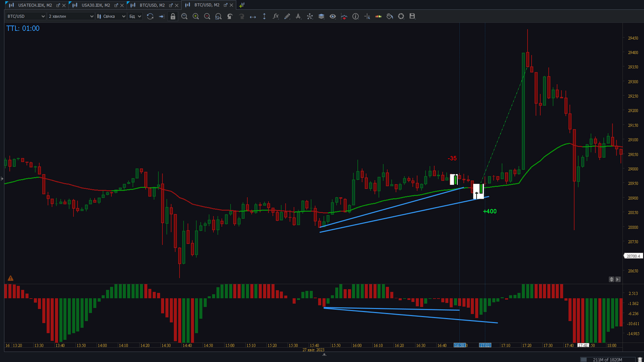Expand the left side panel arrow
The height and width of the screenshot is (362, 644).
pos(2,179)
